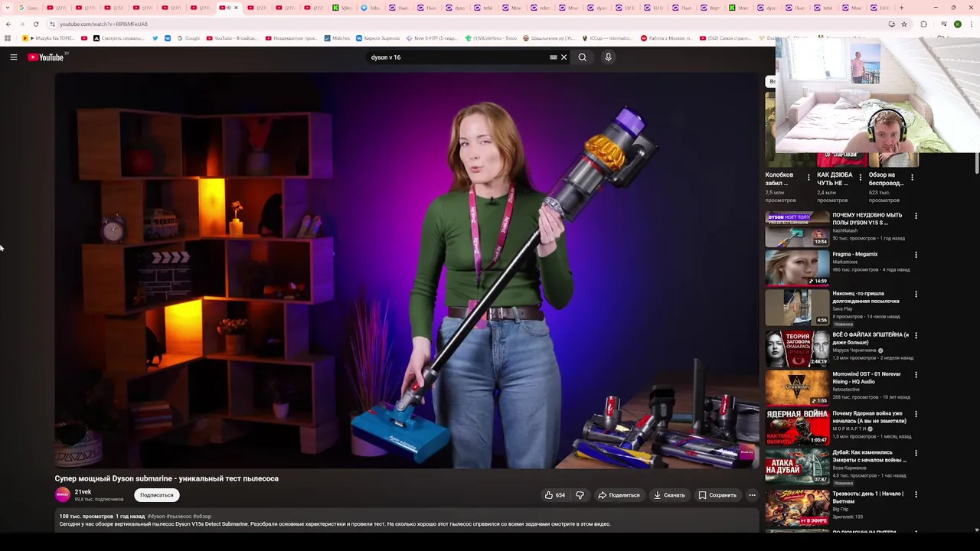The height and width of the screenshot is (551, 980).
Task: Open the 21vek channel name link
Action: coord(83,492)
